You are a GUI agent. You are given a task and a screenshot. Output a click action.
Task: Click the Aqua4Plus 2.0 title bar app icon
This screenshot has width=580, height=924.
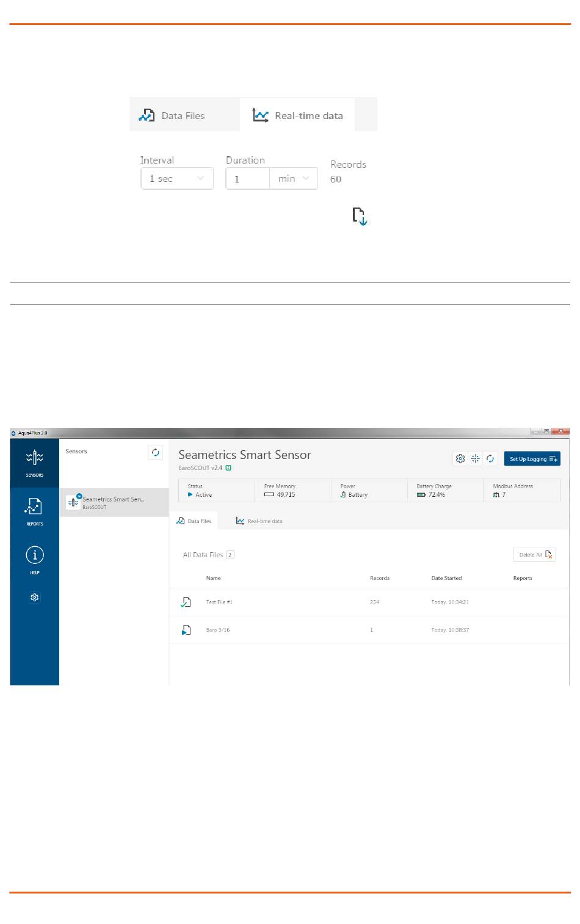point(13,433)
